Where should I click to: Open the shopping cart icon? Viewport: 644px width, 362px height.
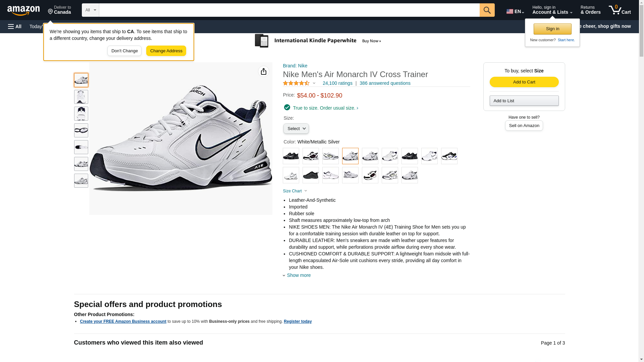pyautogui.click(x=620, y=10)
